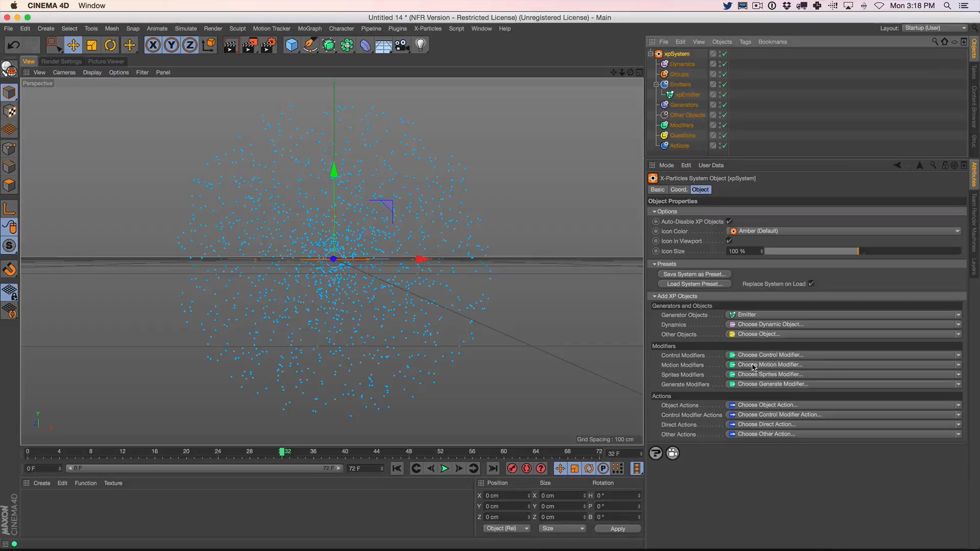980x551 pixels.
Task: Toggle the X-axis lock icon
Action: click(x=153, y=45)
